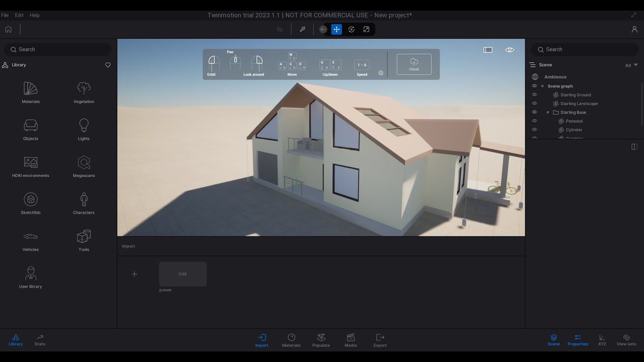Open the Characters library category
644x362 pixels.
pyautogui.click(x=84, y=204)
